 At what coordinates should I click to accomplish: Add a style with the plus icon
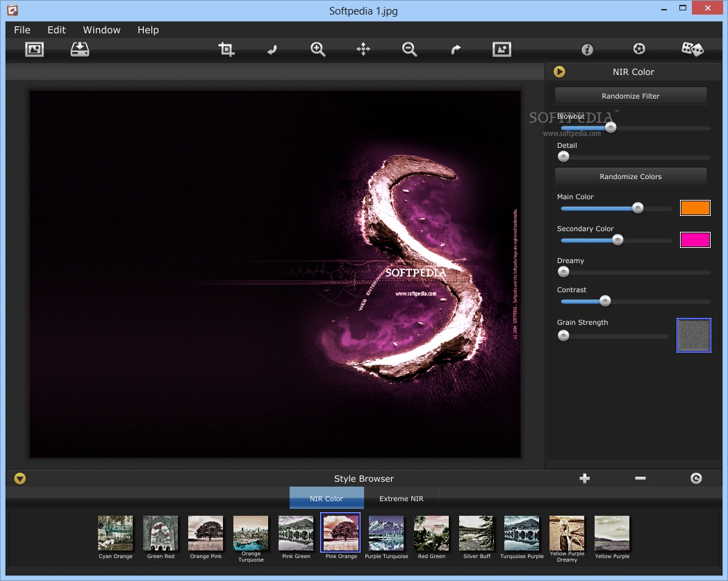[584, 478]
